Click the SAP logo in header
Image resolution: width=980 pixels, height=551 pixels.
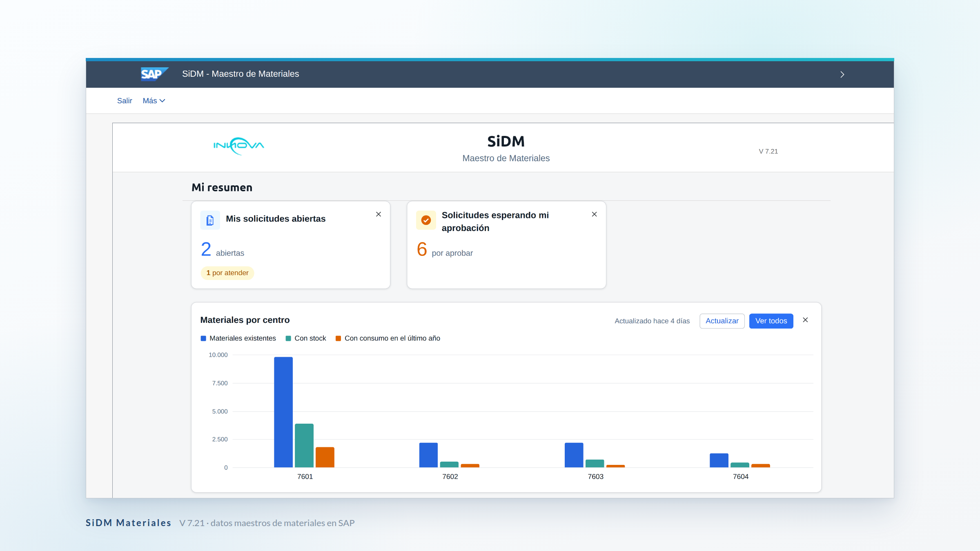[x=154, y=74]
